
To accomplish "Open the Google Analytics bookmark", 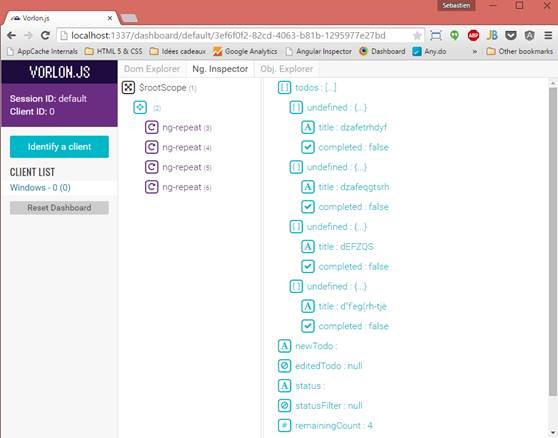I will pos(245,52).
